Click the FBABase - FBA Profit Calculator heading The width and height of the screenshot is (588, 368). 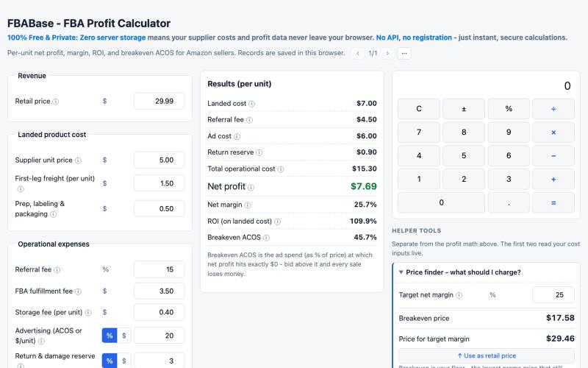click(x=89, y=24)
